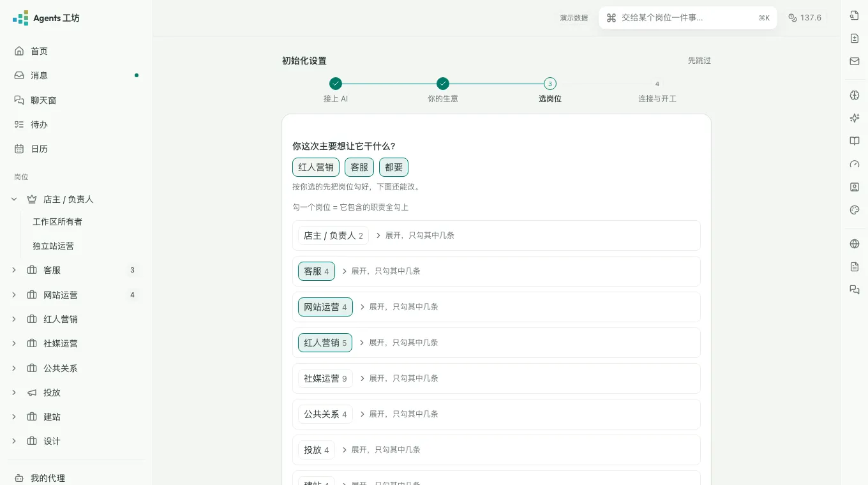
Task: Click the coins icon beside 137.6
Action: pyautogui.click(x=793, y=18)
